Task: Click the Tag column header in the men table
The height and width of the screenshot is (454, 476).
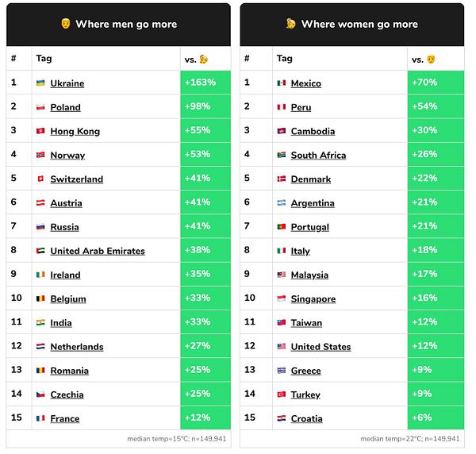Action: pyautogui.click(x=44, y=58)
